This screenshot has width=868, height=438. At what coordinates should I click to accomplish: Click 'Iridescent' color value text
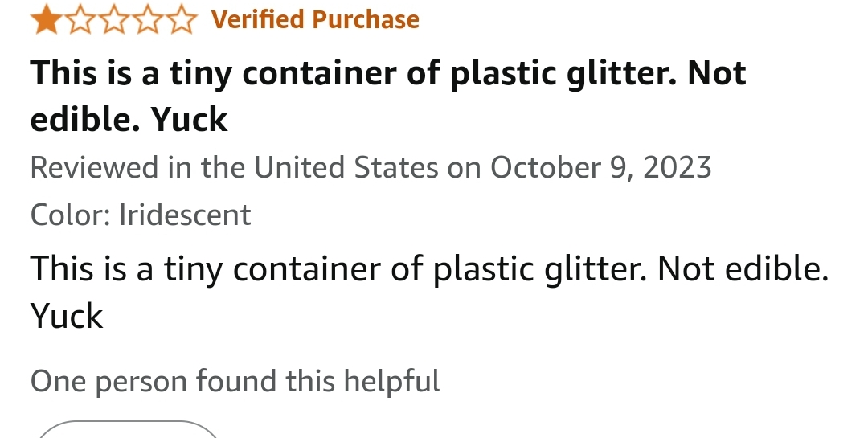(x=185, y=215)
